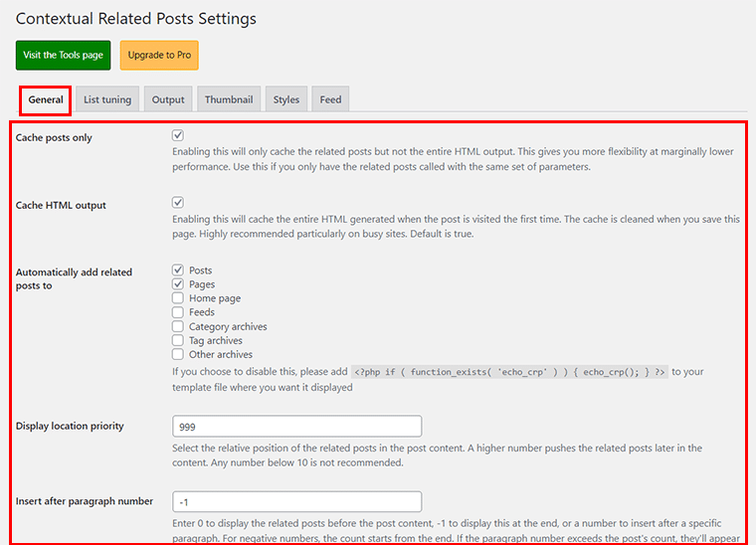Select the Thumbnail tab
Screen dimensions: 756x545
(229, 99)
